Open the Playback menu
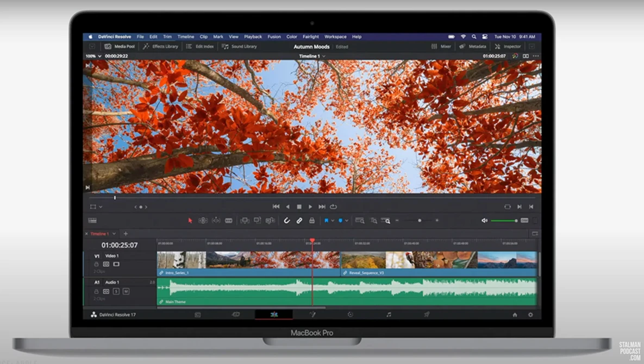 click(x=253, y=36)
